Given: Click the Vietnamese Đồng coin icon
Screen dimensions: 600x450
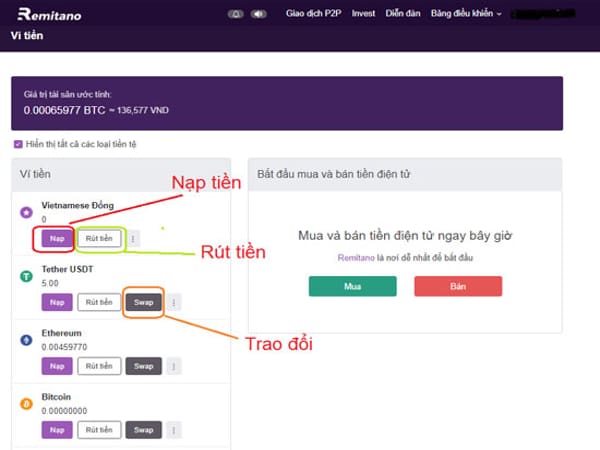Looking at the screenshot, I should tap(26, 212).
